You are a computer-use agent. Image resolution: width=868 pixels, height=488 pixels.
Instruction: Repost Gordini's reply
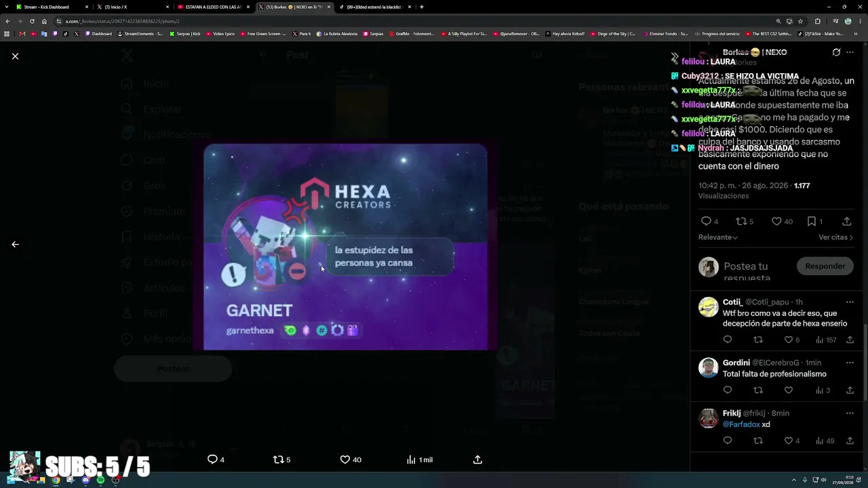click(758, 390)
